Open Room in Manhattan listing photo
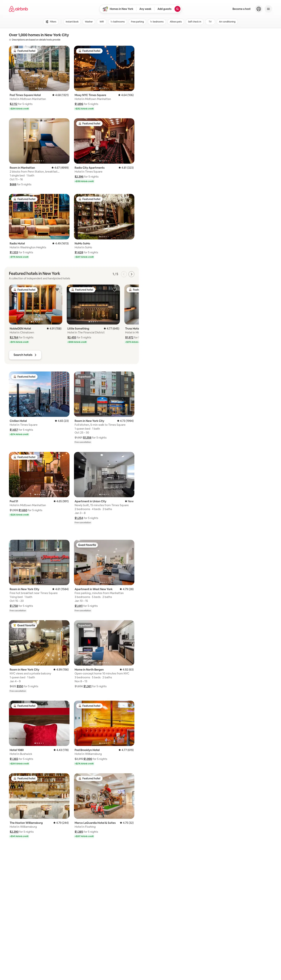The image size is (281, 980). click(39, 141)
